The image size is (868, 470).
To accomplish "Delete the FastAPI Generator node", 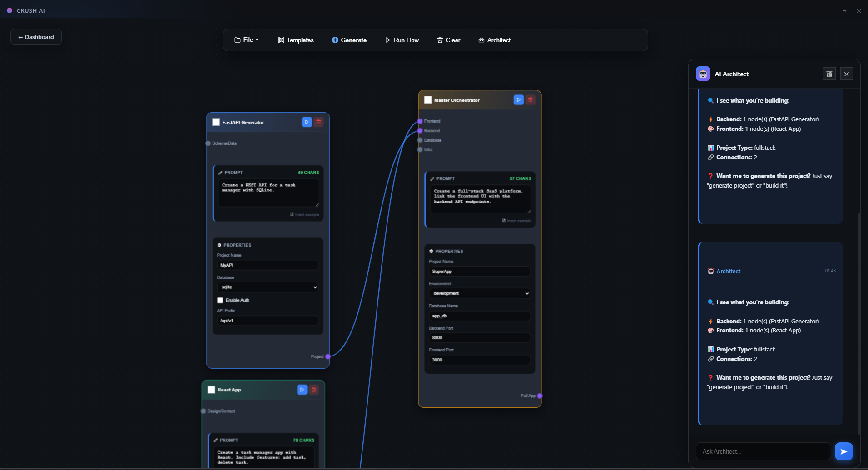I will (x=319, y=122).
